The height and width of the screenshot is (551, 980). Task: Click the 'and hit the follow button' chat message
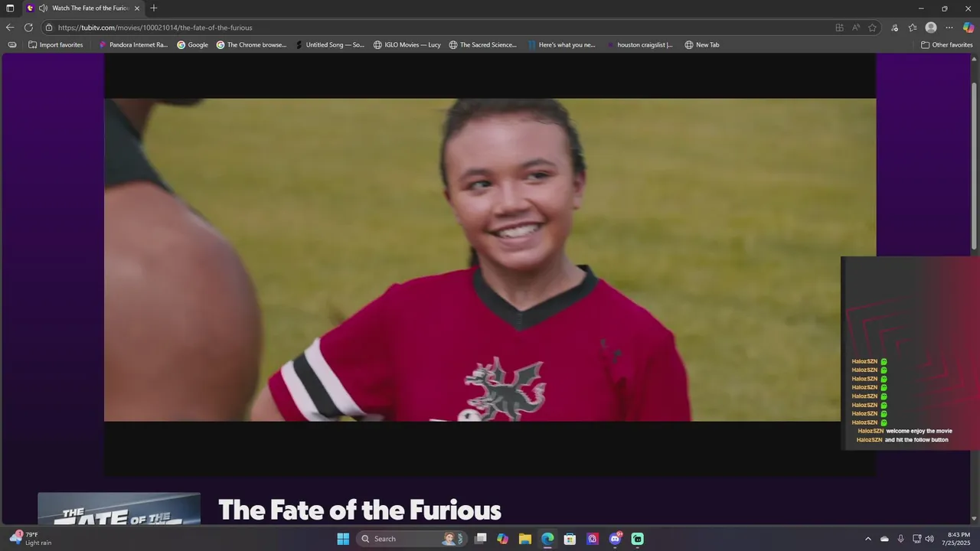[916, 440]
